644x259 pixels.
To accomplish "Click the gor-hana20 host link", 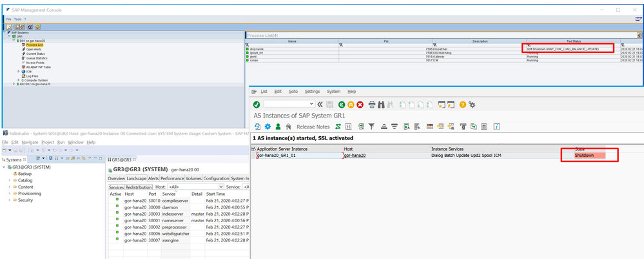I will pyautogui.click(x=355, y=155).
